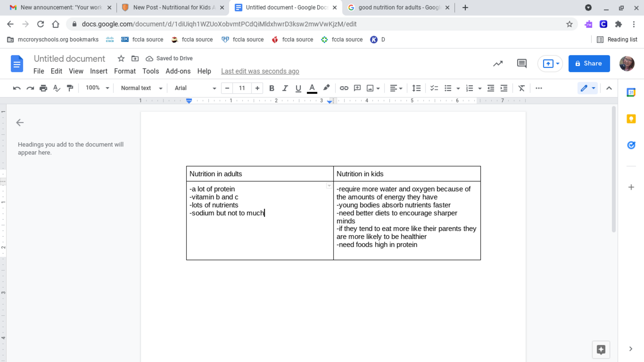Click the Add comment toolbar icon

(357, 88)
